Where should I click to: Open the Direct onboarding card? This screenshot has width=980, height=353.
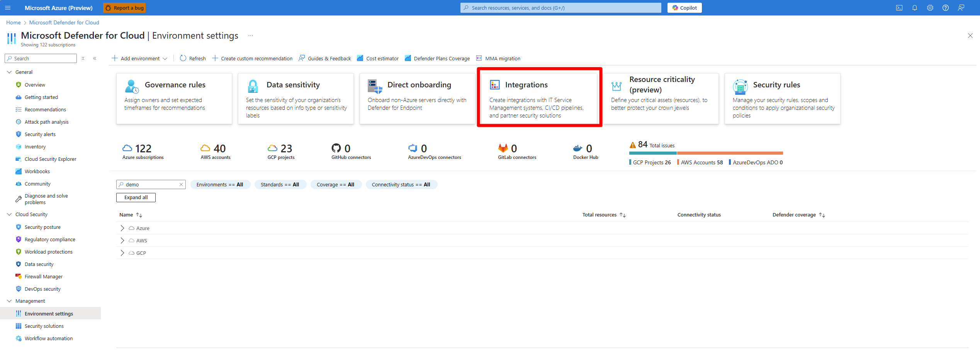click(418, 99)
